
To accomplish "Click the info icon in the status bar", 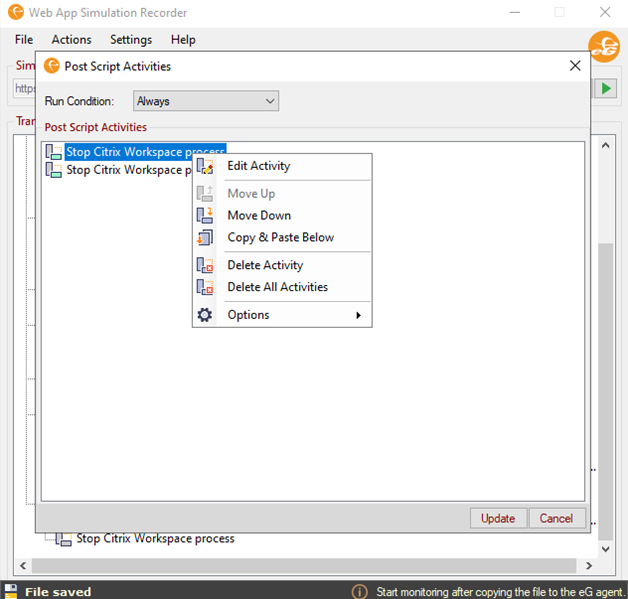I will (x=359, y=592).
